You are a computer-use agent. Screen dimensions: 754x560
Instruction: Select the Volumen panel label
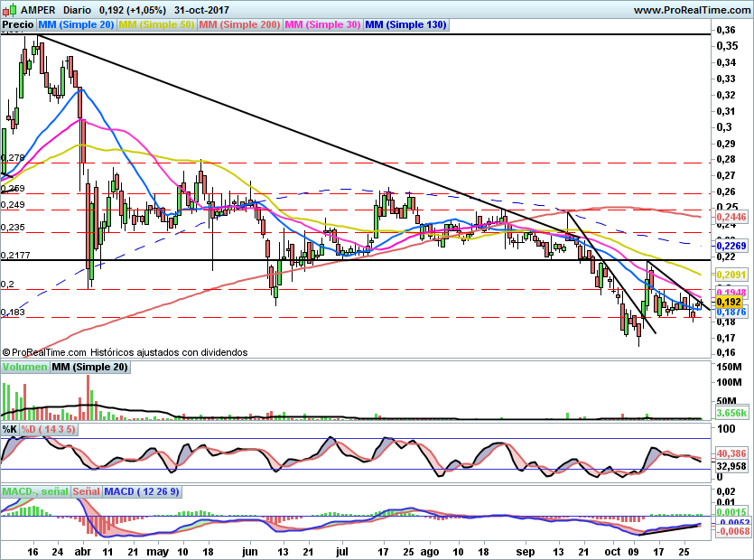point(24,368)
